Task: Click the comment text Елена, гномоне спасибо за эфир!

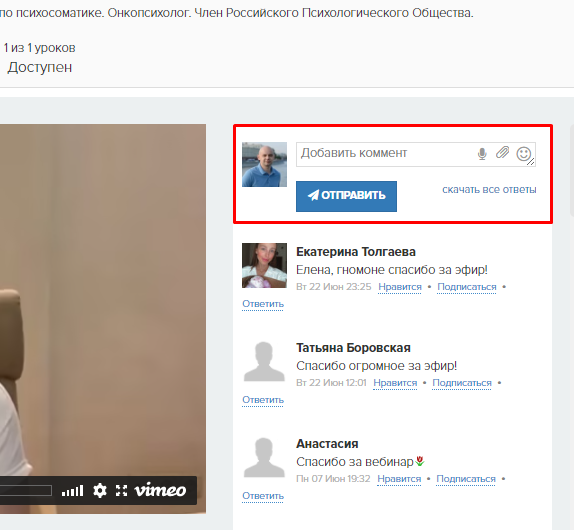Action: pyautogui.click(x=392, y=270)
